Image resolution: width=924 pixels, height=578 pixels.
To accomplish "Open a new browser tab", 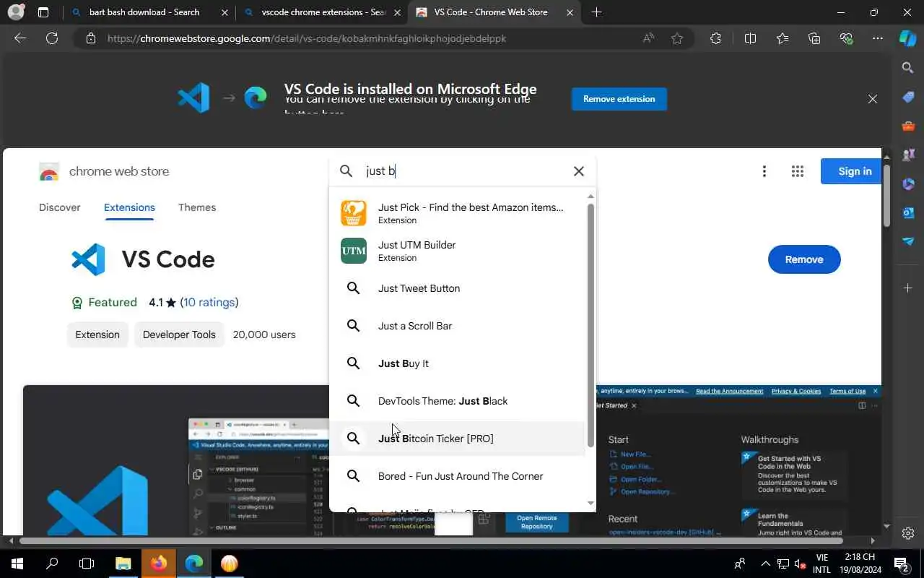I will coord(596,12).
